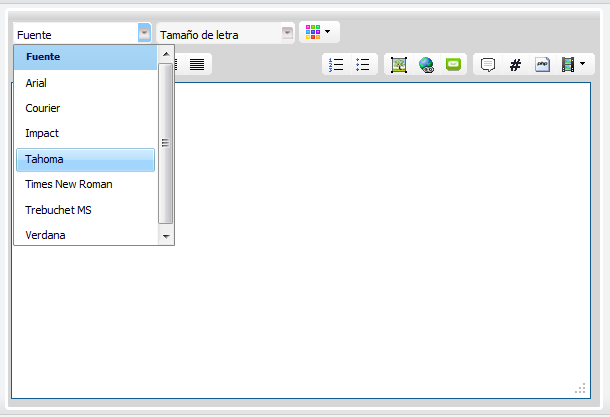Click the filmstrip video icon
The height and width of the screenshot is (417, 610).
568,65
